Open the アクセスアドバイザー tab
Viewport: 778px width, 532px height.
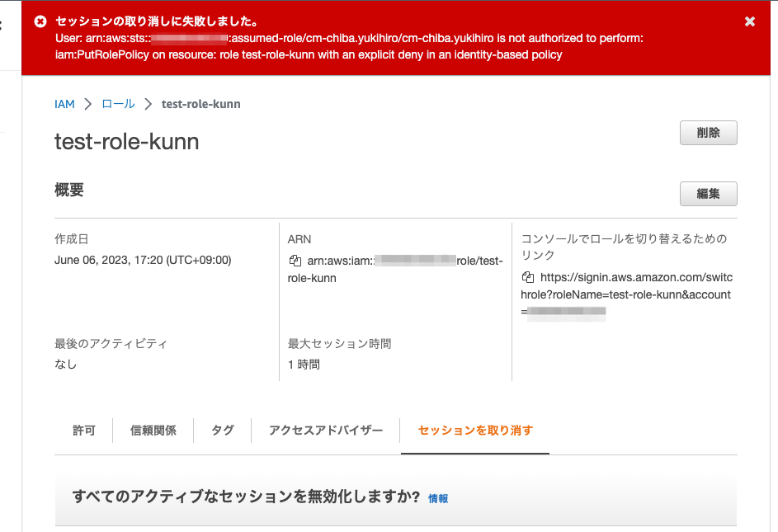pos(325,430)
